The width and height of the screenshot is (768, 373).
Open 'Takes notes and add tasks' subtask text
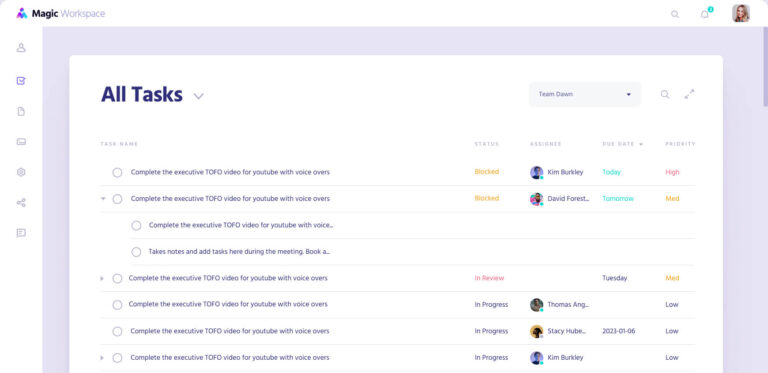[239, 252]
